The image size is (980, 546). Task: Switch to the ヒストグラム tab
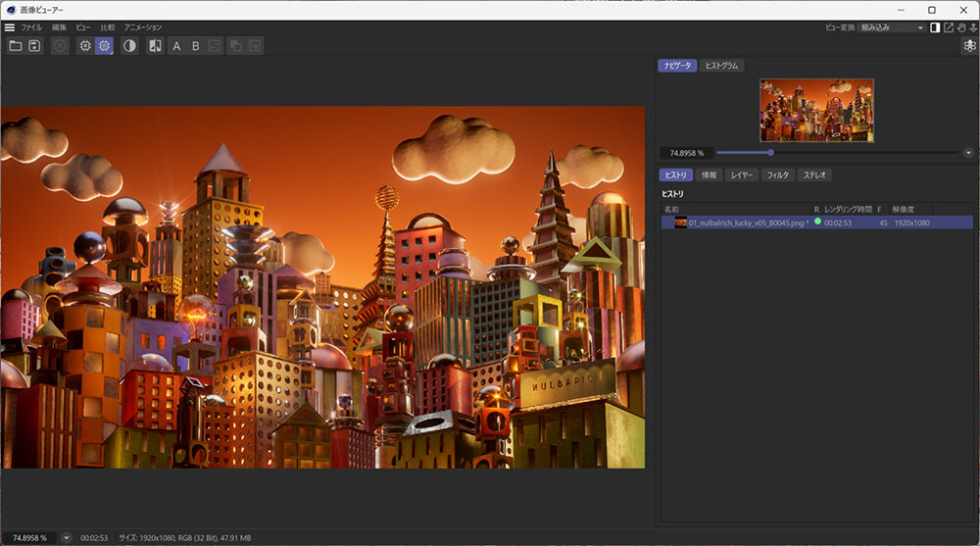coord(722,66)
